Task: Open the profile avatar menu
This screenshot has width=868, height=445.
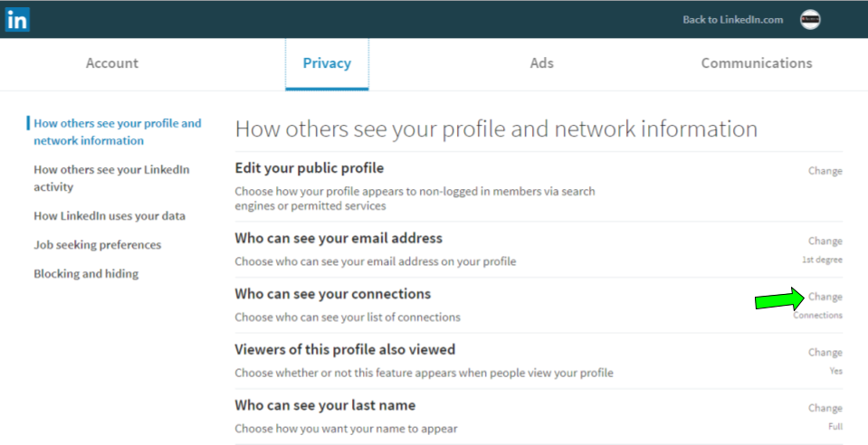Action: [810, 20]
